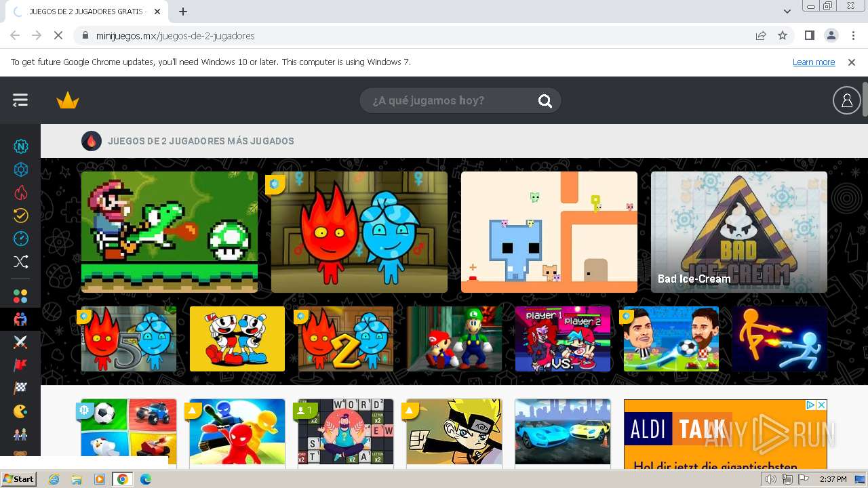868x488 pixels.
Task: Stop page loading with X button
Action: coord(58,35)
